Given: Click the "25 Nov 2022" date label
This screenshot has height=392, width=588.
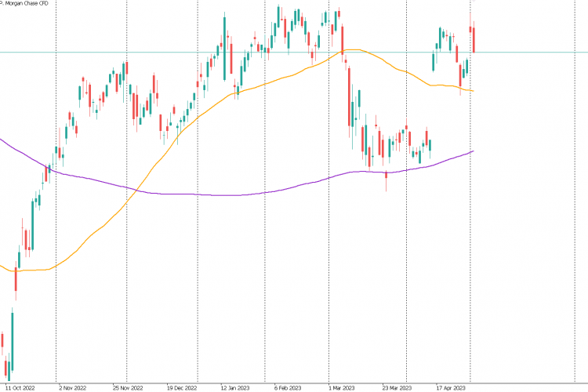Looking at the screenshot, I should (126, 387).
